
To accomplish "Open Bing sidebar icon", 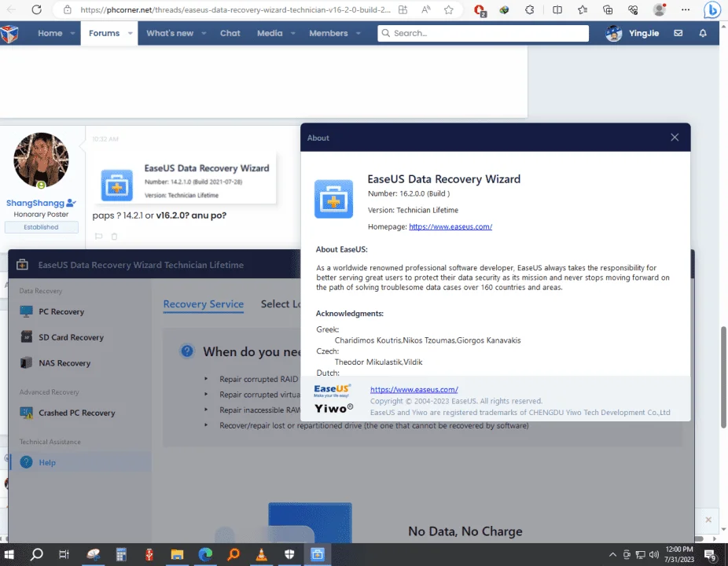I will [x=711, y=9].
